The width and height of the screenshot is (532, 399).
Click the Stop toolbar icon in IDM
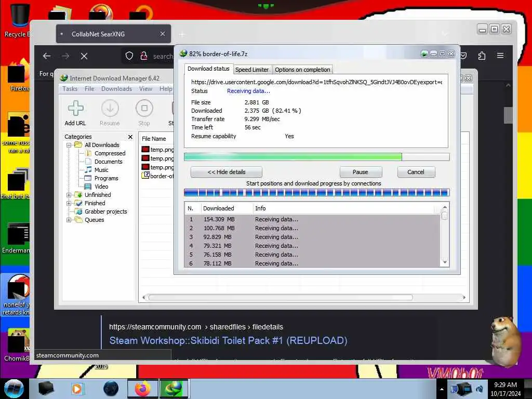tap(144, 113)
